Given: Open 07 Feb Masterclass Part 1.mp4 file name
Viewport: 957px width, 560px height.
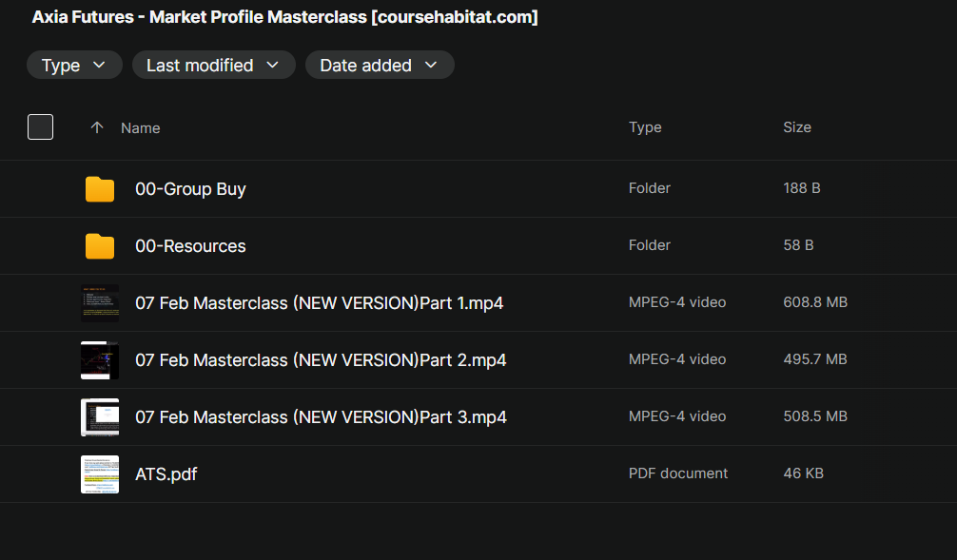Looking at the screenshot, I should click(320, 303).
